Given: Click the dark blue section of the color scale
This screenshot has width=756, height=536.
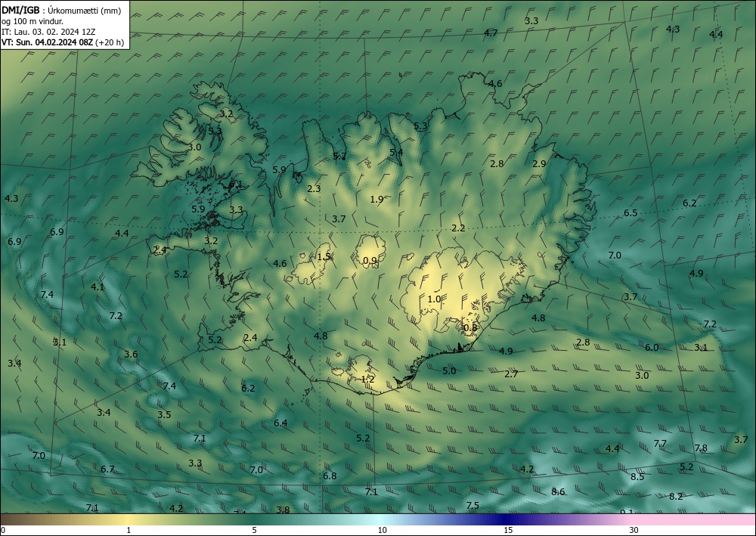Looking at the screenshot, I should click(505, 519).
